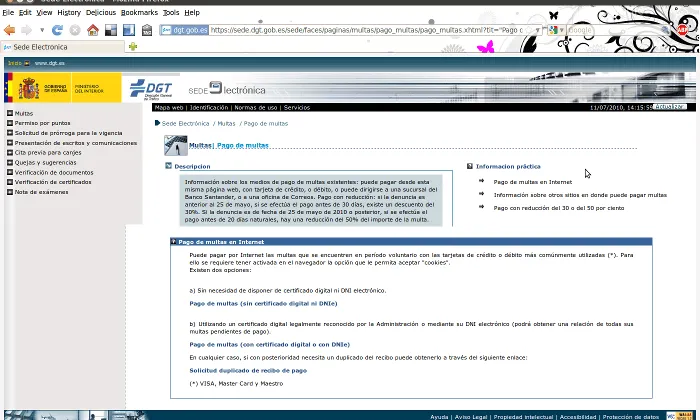Image resolution: width=700 pixels, height=420 pixels.
Task: Go to the Home page icon
Action: click(x=93, y=30)
